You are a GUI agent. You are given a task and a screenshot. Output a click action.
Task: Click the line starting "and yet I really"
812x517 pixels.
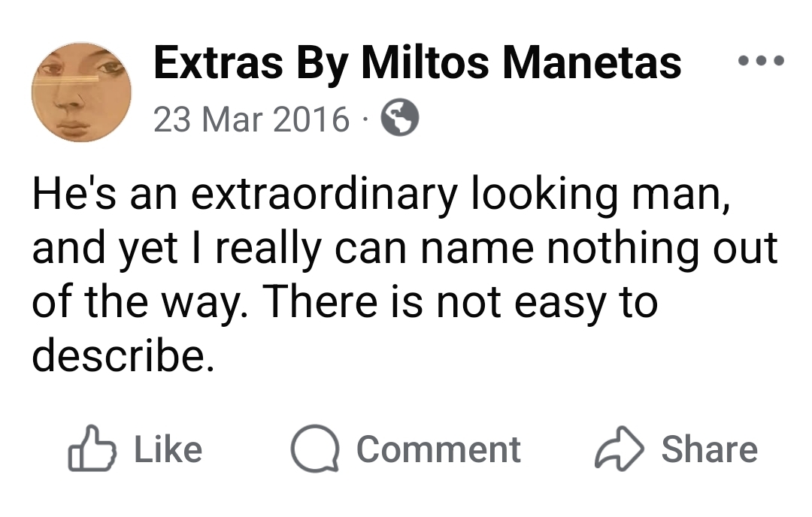tap(404, 249)
